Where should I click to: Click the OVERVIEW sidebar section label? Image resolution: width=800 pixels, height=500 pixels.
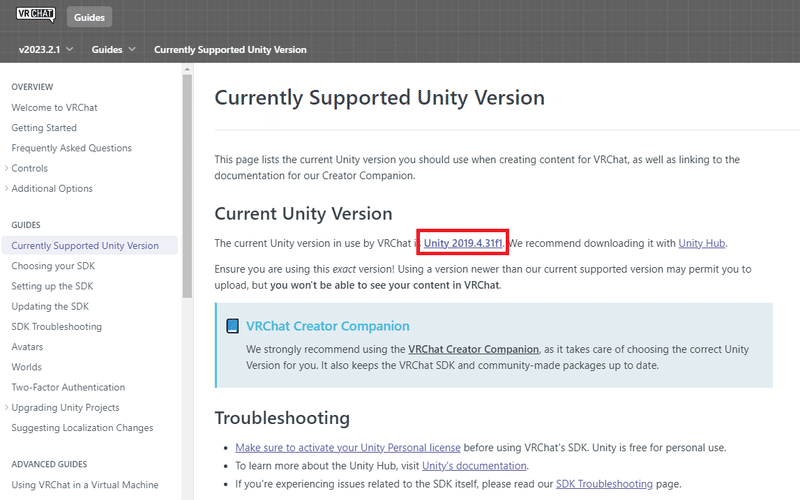32,87
